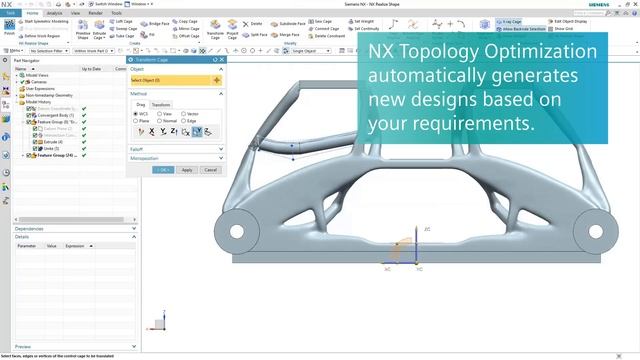This screenshot has width=640, height=360.
Task: Expand the Preview panel
Action: (x=134, y=347)
